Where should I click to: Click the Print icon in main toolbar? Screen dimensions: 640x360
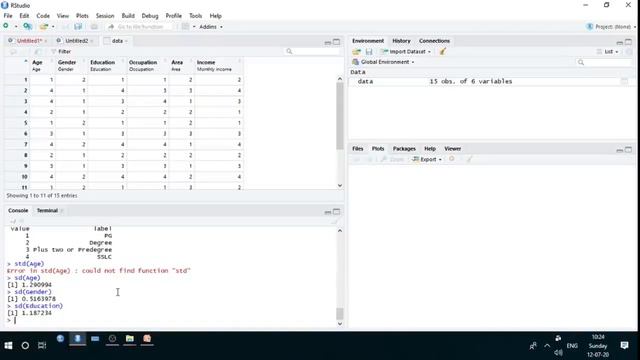coord(94,27)
